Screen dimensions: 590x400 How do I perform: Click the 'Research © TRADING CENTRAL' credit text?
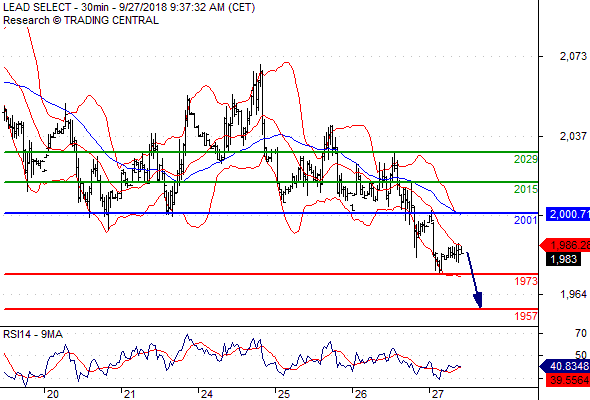(x=81, y=20)
